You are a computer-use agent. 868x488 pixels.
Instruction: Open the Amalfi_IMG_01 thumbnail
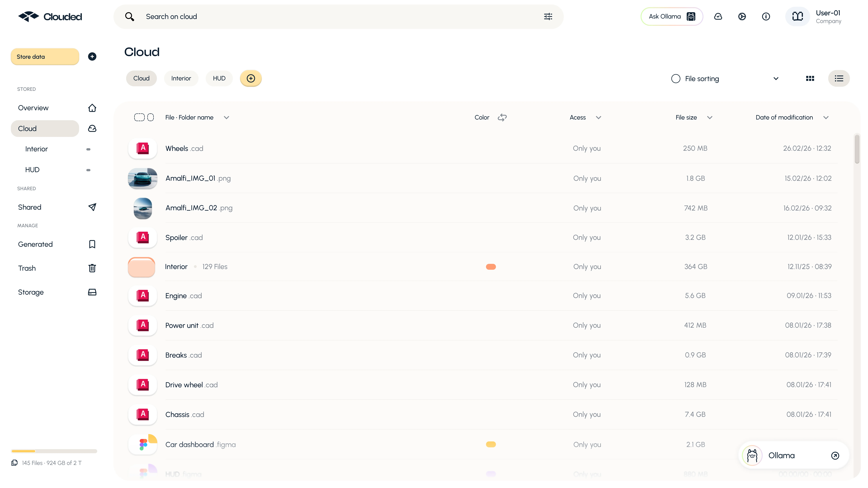point(143,178)
